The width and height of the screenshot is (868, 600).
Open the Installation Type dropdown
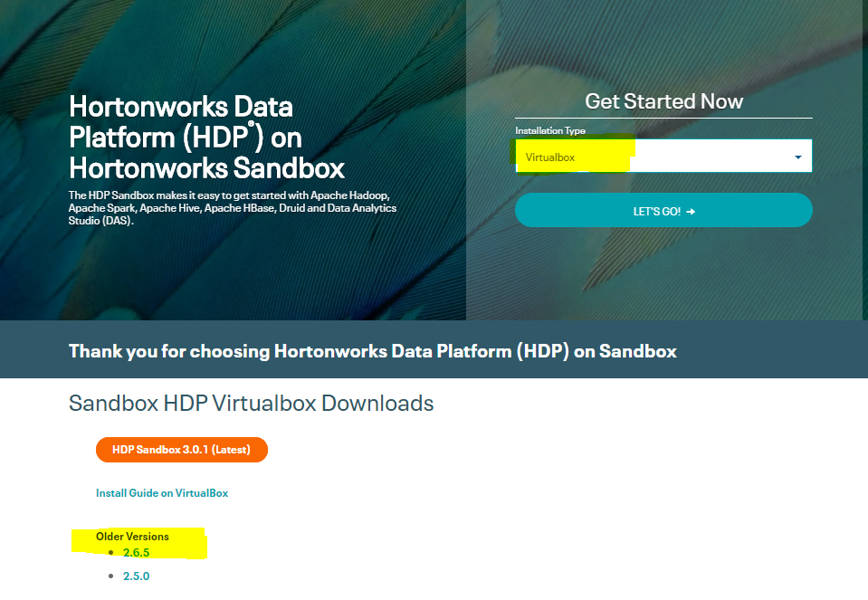[x=663, y=155]
